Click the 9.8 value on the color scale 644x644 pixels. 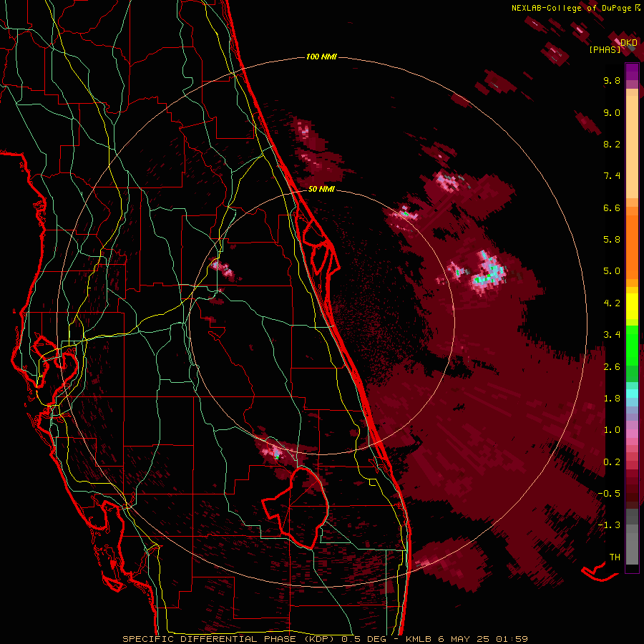[612, 80]
